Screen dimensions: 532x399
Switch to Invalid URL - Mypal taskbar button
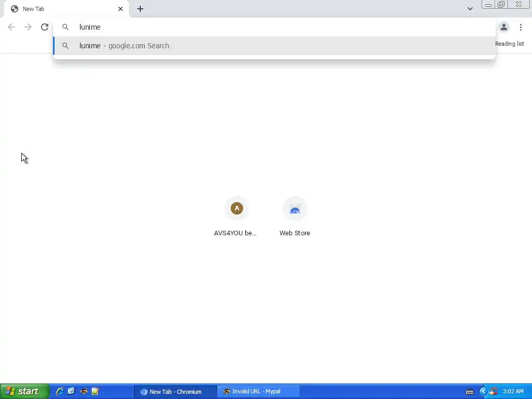coord(258,392)
